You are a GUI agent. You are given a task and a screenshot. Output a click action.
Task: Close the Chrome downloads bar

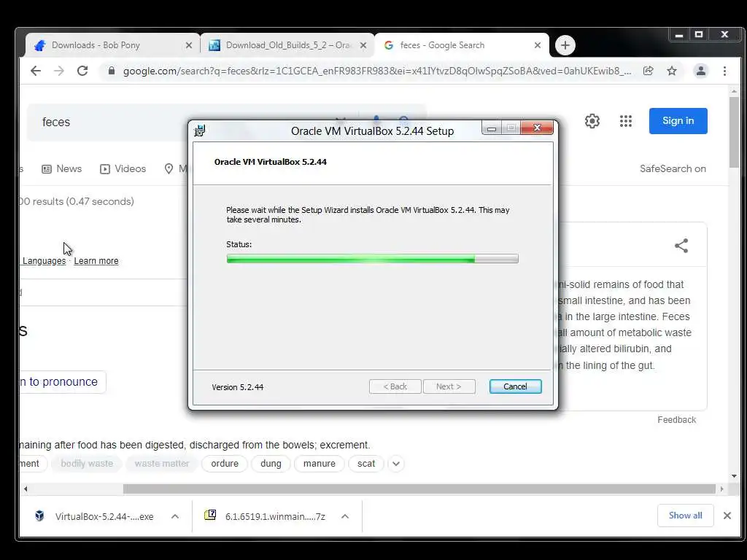tap(727, 516)
